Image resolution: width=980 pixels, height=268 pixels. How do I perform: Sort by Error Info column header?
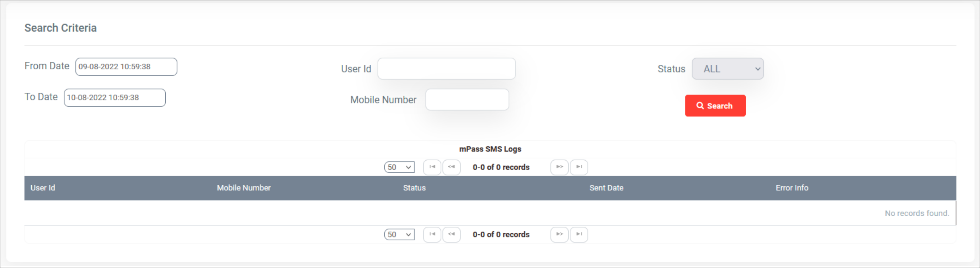[x=792, y=188]
